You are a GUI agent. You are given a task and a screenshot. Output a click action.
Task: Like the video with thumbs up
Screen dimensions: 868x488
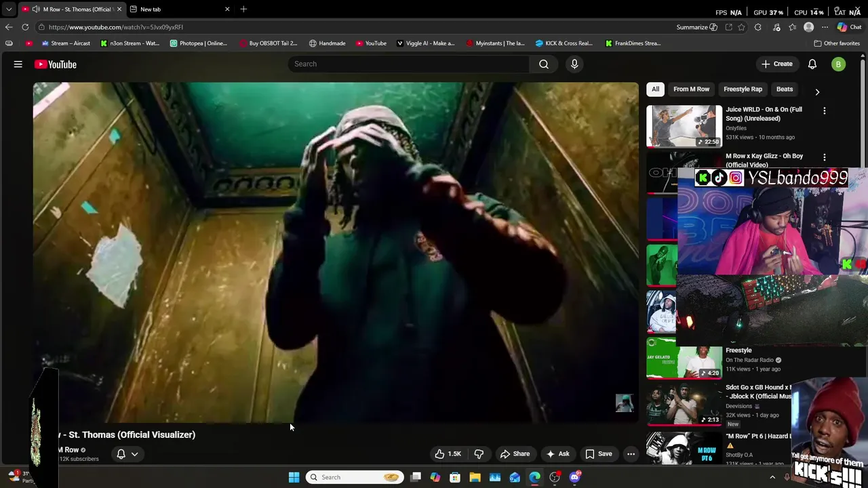[x=448, y=454]
